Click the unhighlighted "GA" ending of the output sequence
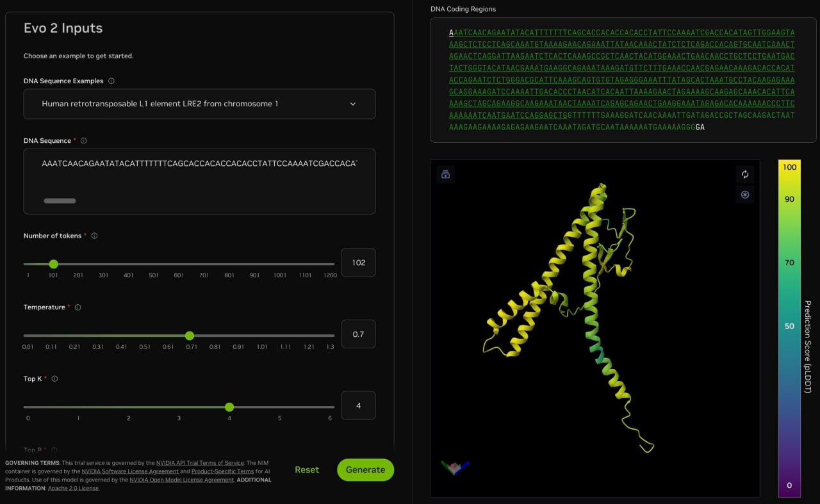820x504 pixels. (x=700, y=127)
